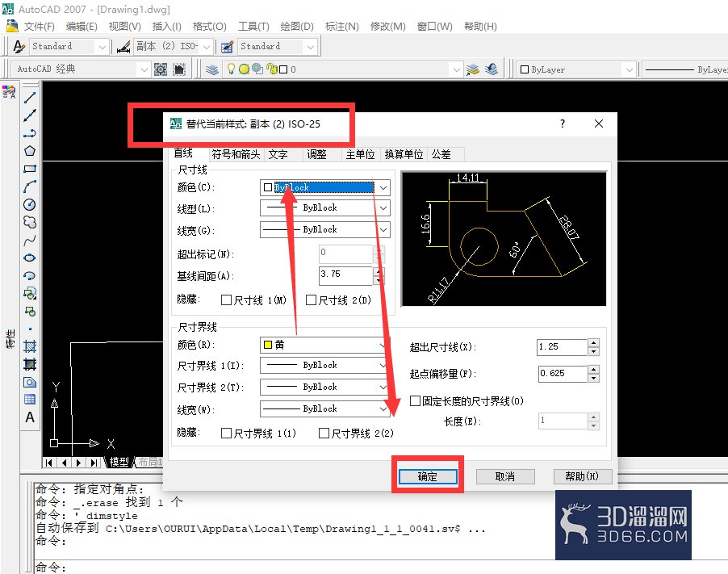The width and height of the screenshot is (728, 574).
Task: Click Make Object's Layer Current icon
Action: click(x=473, y=69)
